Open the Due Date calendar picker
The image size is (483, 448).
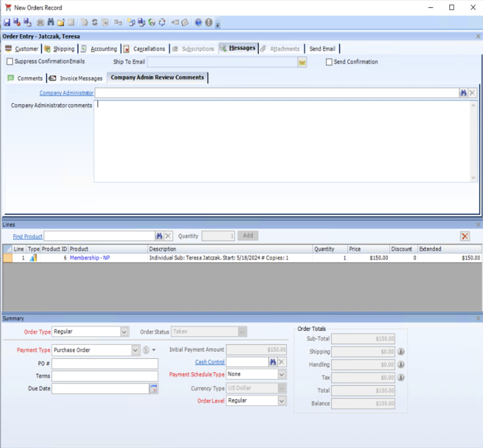point(154,389)
